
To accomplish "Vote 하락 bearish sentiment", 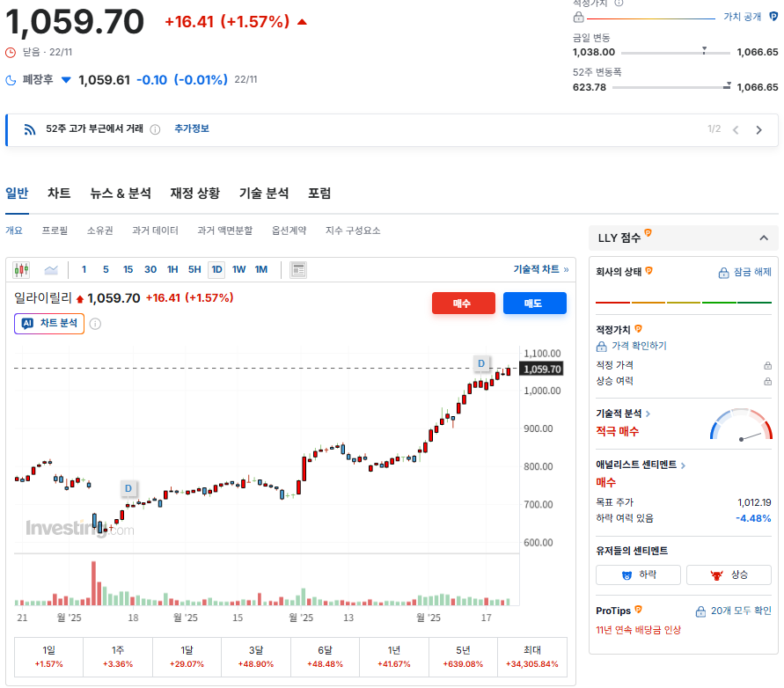I will (x=638, y=575).
